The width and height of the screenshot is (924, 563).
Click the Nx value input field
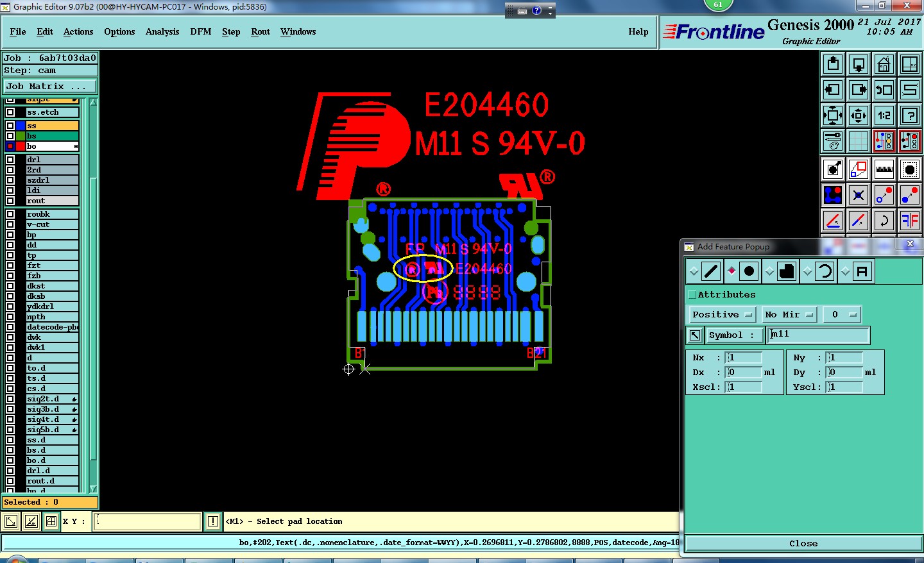(744, 357)
